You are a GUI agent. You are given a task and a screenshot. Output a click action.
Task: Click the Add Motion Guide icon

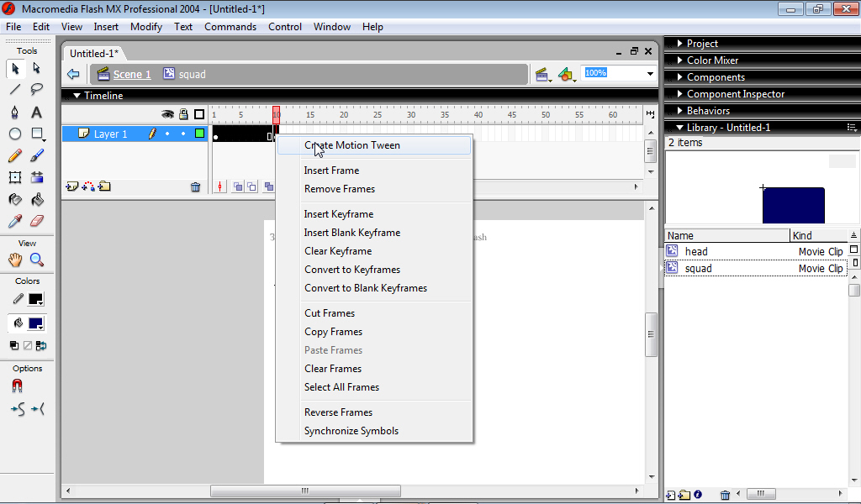point(87,187)
